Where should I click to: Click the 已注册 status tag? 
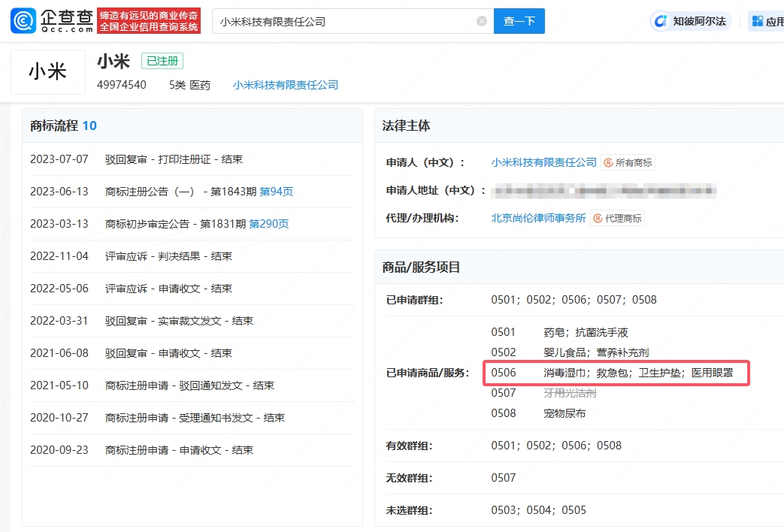[x=162, y=62]
